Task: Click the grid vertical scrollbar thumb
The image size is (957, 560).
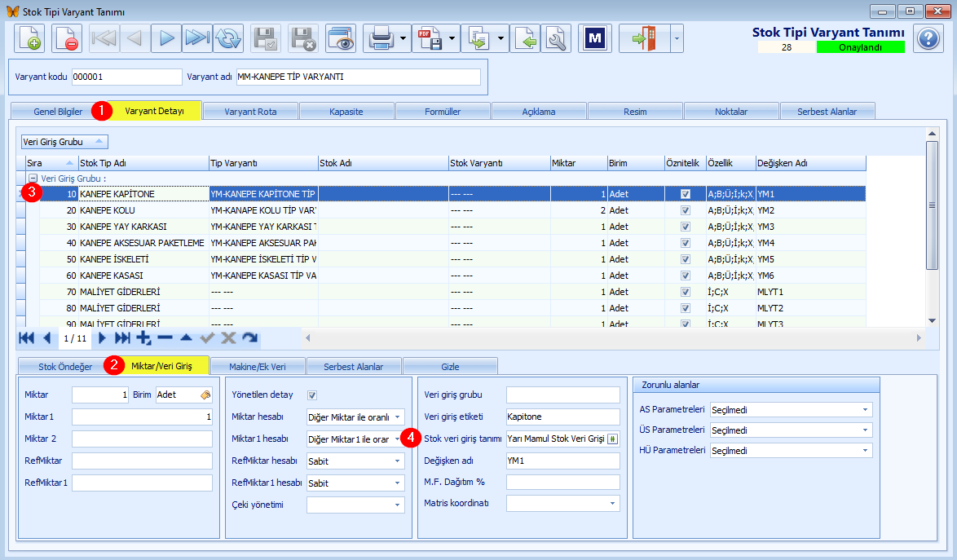Action: click(x=932, y=205)
